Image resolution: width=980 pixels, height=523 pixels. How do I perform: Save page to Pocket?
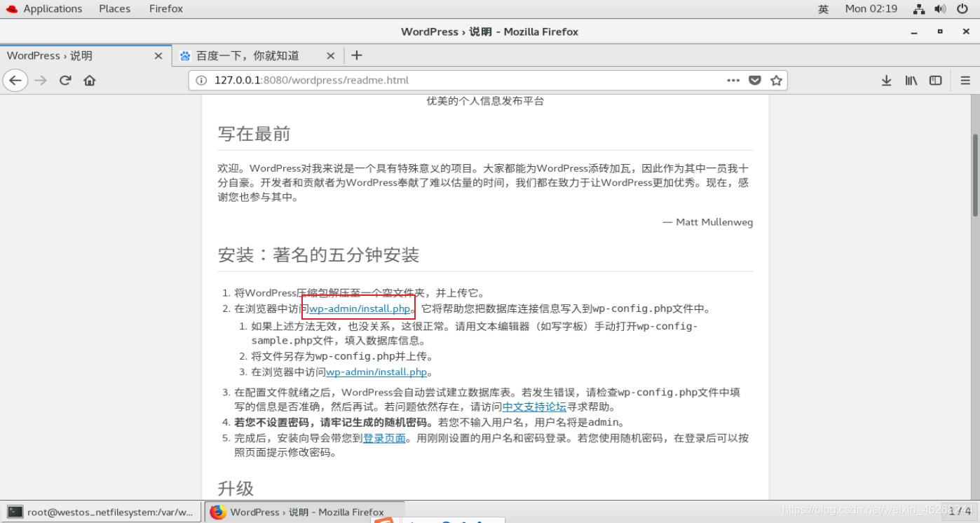(x=754, y=81)
